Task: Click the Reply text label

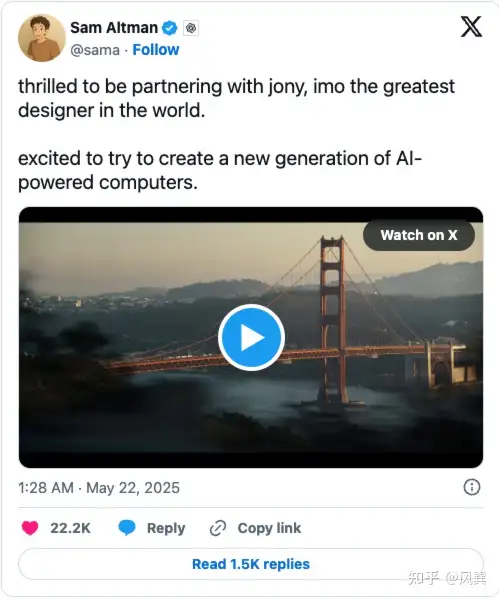Action: 166,528
